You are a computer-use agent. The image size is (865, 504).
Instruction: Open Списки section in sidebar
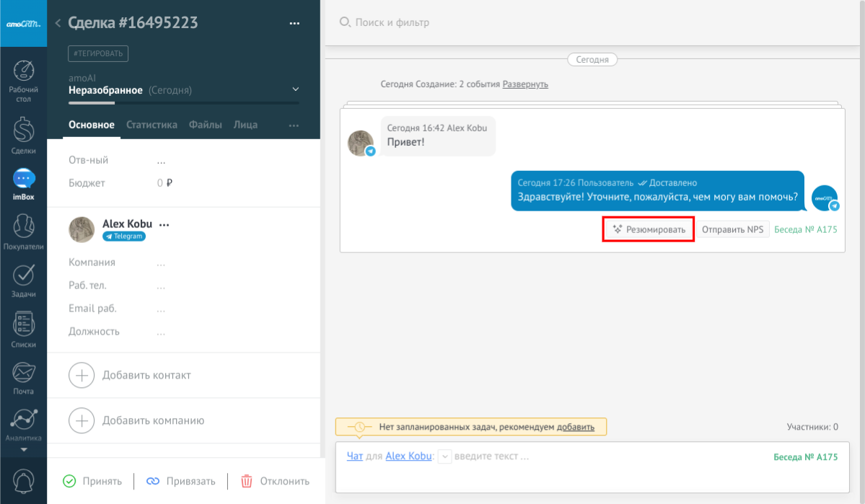24,330
